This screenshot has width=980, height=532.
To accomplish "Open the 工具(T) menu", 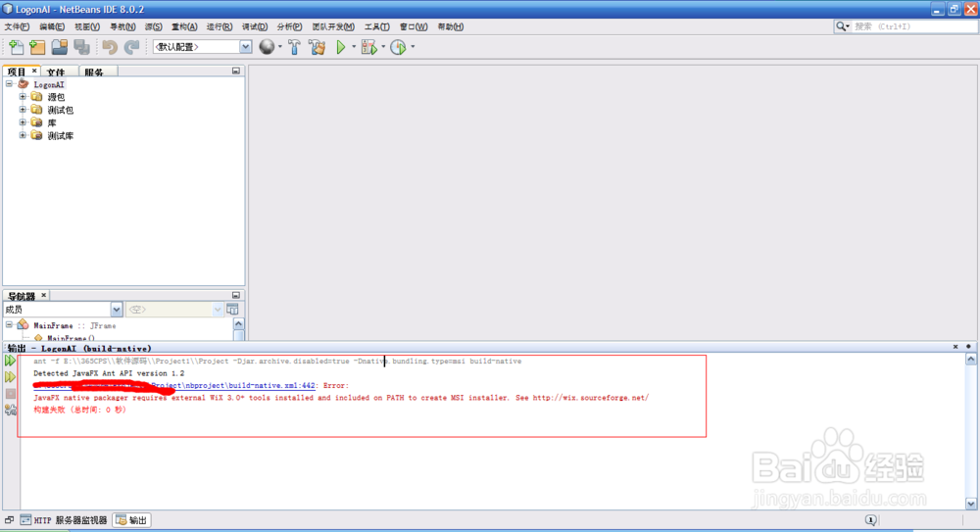I will pos(377,26).
